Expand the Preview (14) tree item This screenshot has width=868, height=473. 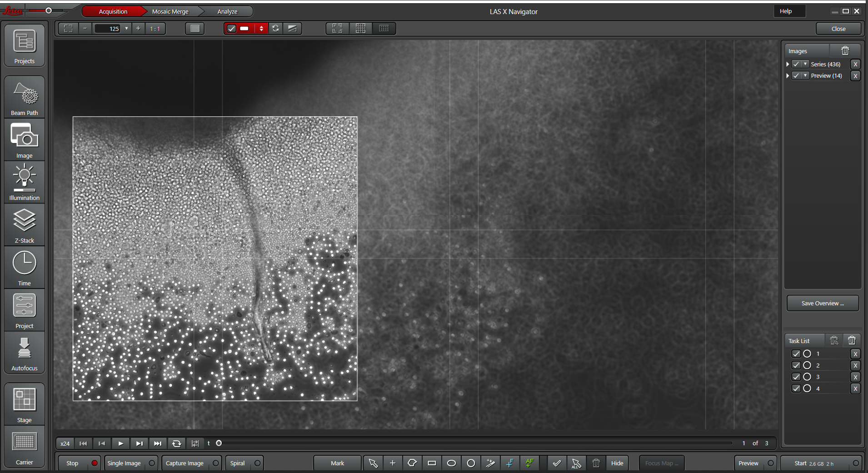pos(788,76)
